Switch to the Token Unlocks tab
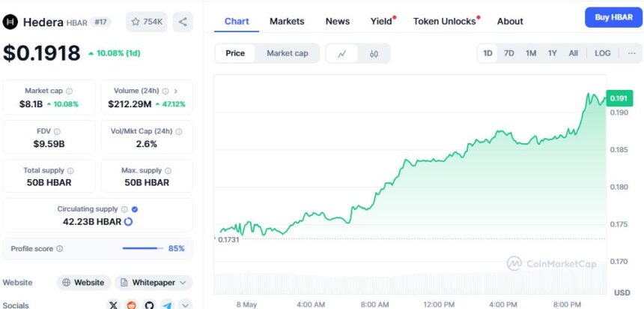 pos(446,22)
